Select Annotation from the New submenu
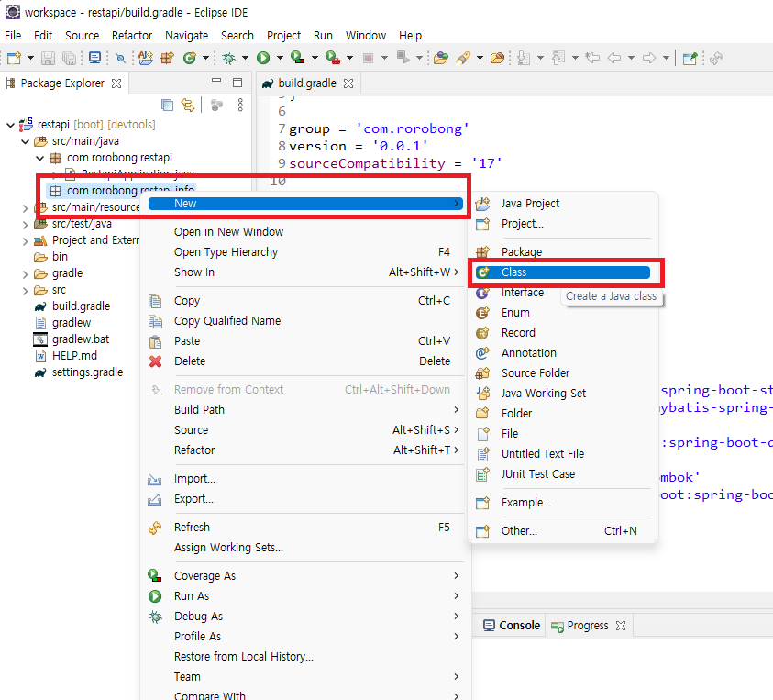The height and width of the screenshot is (700, 773). (x=562, y=353)
